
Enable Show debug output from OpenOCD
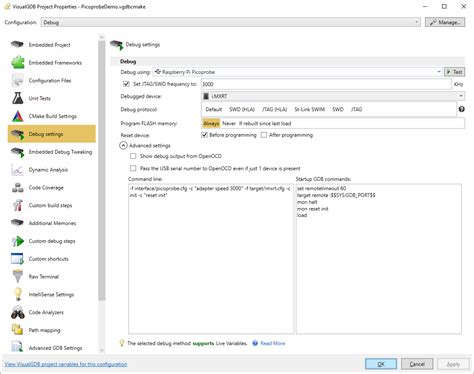133,156
